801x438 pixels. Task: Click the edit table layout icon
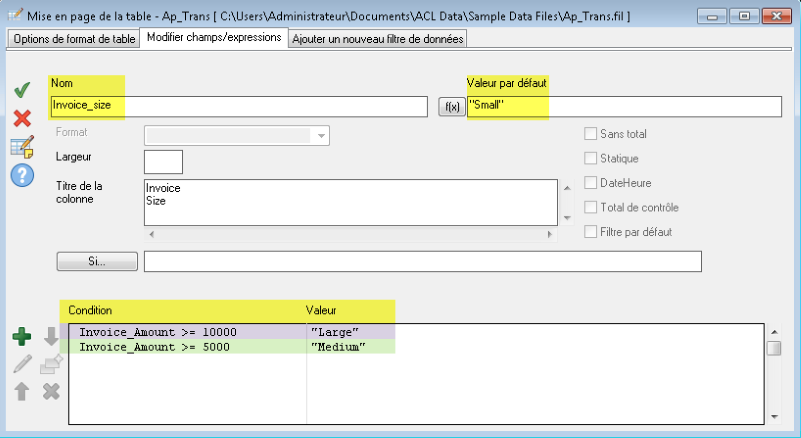click(22, 147)
